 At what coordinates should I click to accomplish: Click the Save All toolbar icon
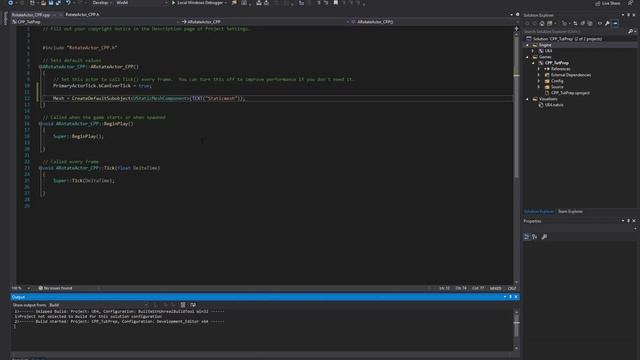pos(58,3)
